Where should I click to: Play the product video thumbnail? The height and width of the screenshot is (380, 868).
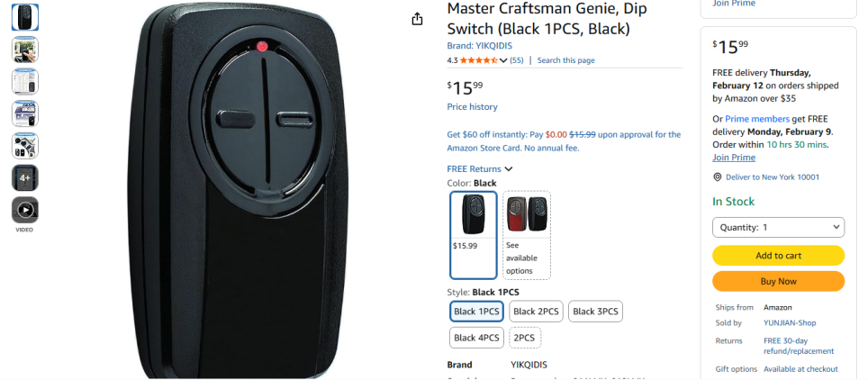[x=25, y=210]
